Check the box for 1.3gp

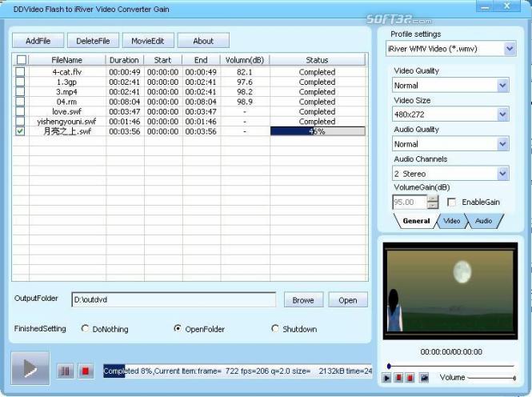pos(20,82)
